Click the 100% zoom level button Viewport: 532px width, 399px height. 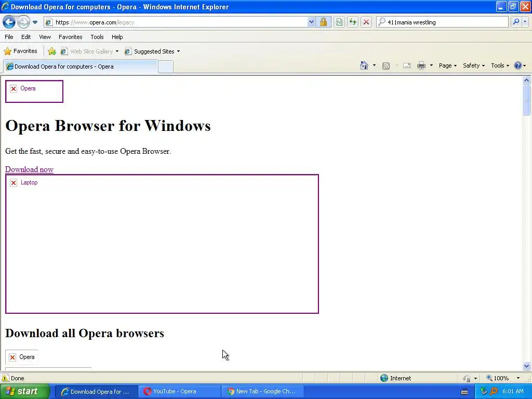[x=498, y=378]
